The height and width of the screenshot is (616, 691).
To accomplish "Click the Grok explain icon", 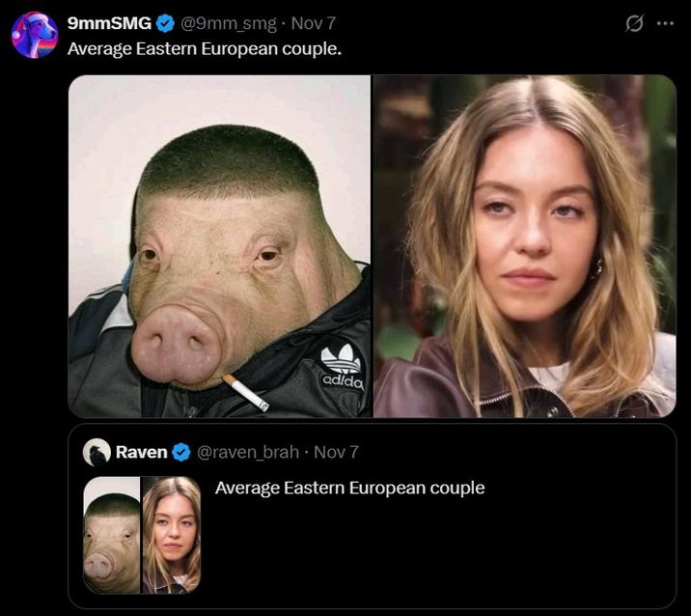I will (634, 23).
